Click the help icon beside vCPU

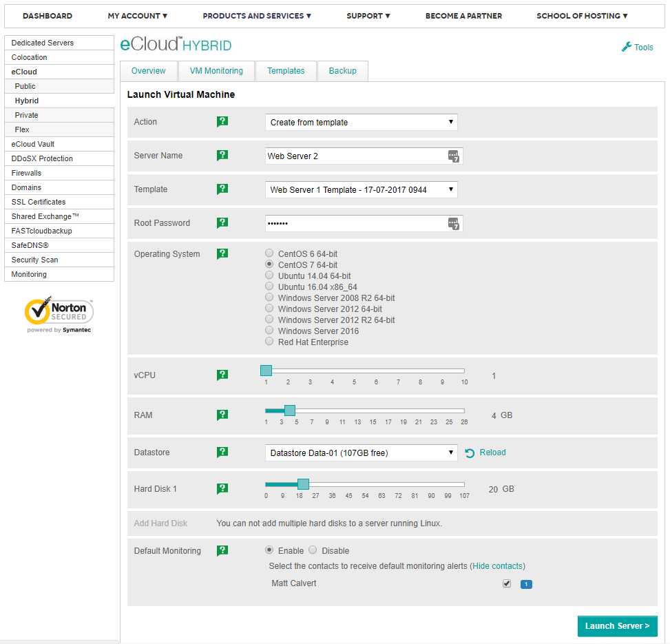222,375
